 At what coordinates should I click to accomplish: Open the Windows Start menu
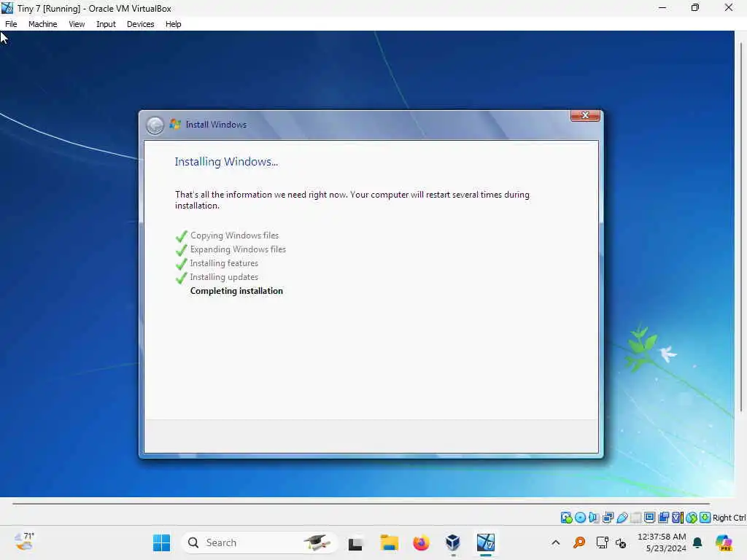click(161, 542)
